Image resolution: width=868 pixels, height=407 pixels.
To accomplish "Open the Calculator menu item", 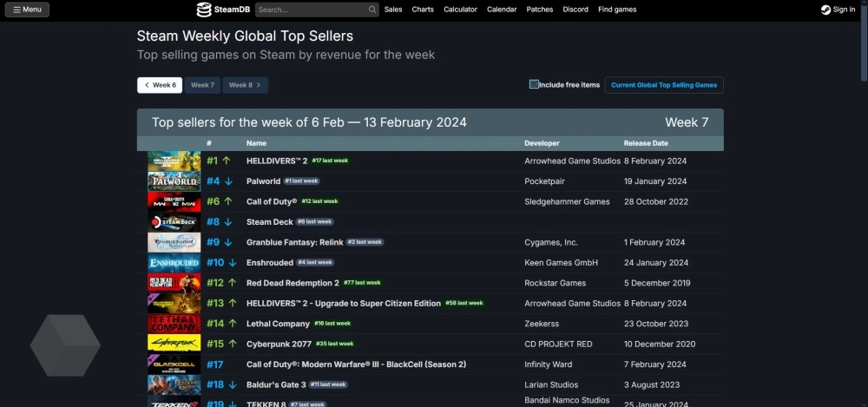I will [x=460, y=10].
